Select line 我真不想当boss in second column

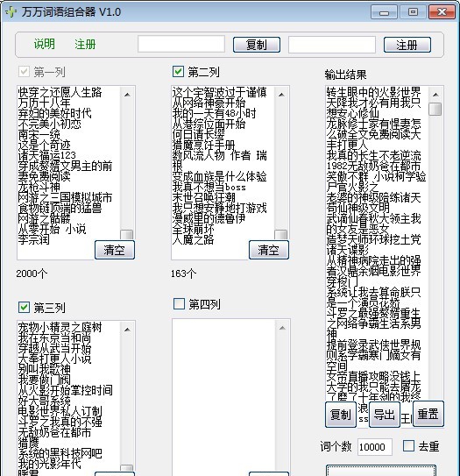point(209,187)
